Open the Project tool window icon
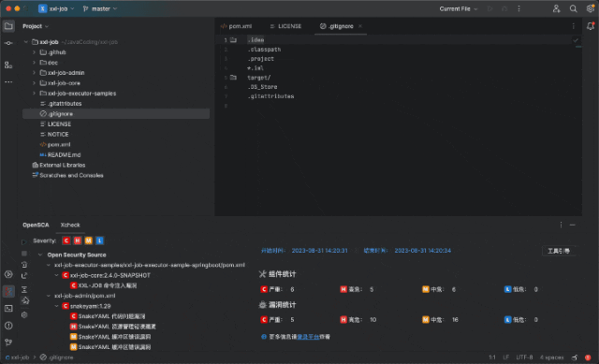Viewport: 599px width, 364px height. [8, 26]
